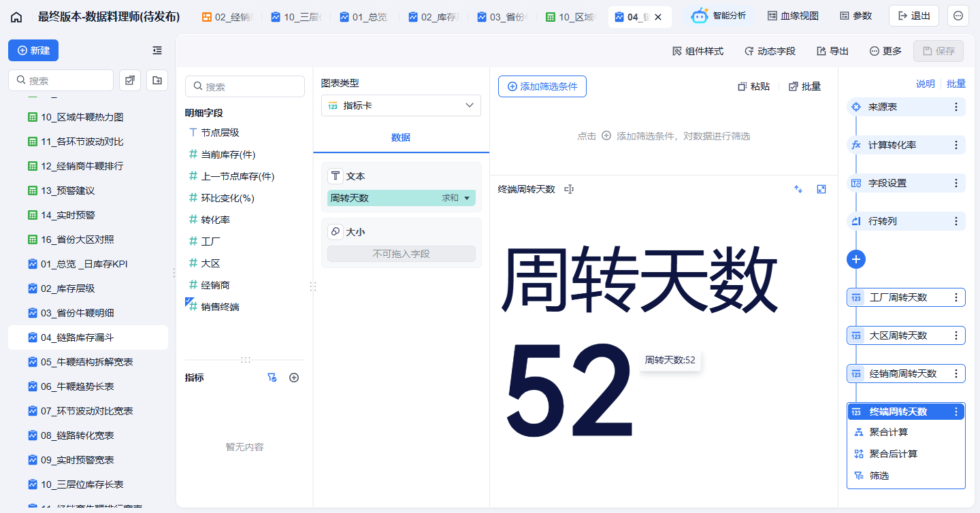This screenshot has width=980, height=513.
Task: Open the 大区周转天数 card menu
Action: (x=956, y=335)
